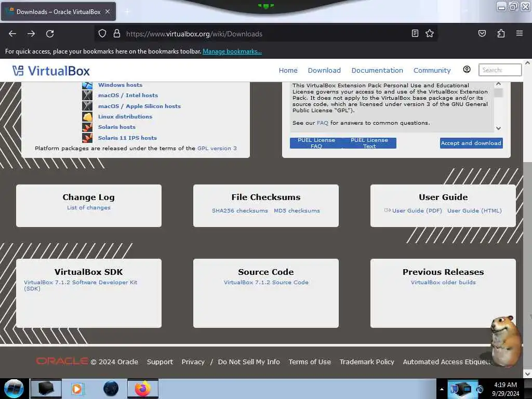Open the User Guide (PDF) link

tap(417, 210)
